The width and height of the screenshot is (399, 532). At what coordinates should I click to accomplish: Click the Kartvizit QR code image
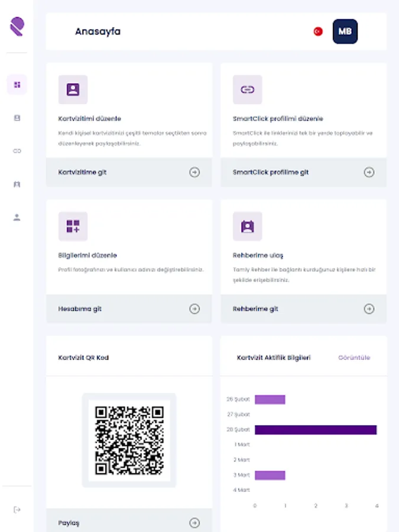tap(129, 440)
